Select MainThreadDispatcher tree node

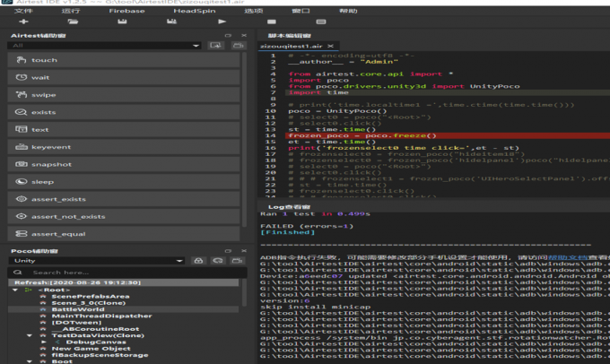click(x=102, y=316)
